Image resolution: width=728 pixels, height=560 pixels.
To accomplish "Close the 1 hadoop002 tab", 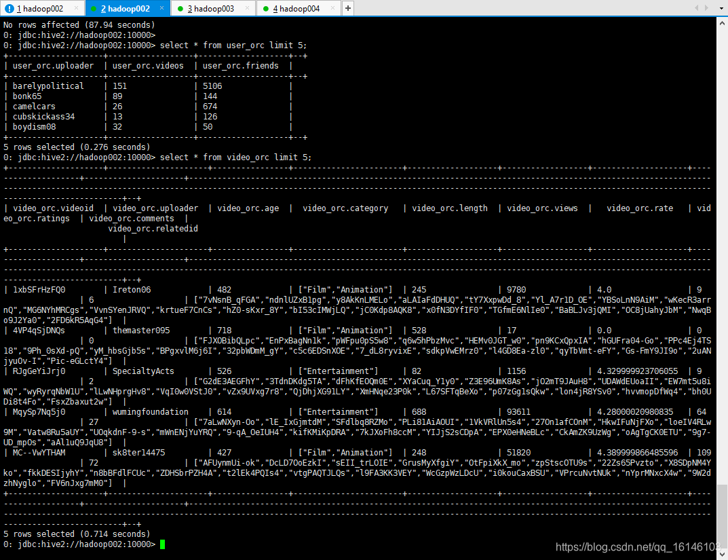I will point(76,8).
